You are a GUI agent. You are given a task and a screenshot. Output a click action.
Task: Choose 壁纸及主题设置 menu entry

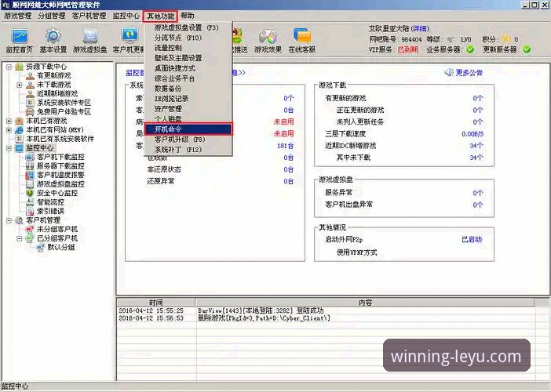pos(188,58)
